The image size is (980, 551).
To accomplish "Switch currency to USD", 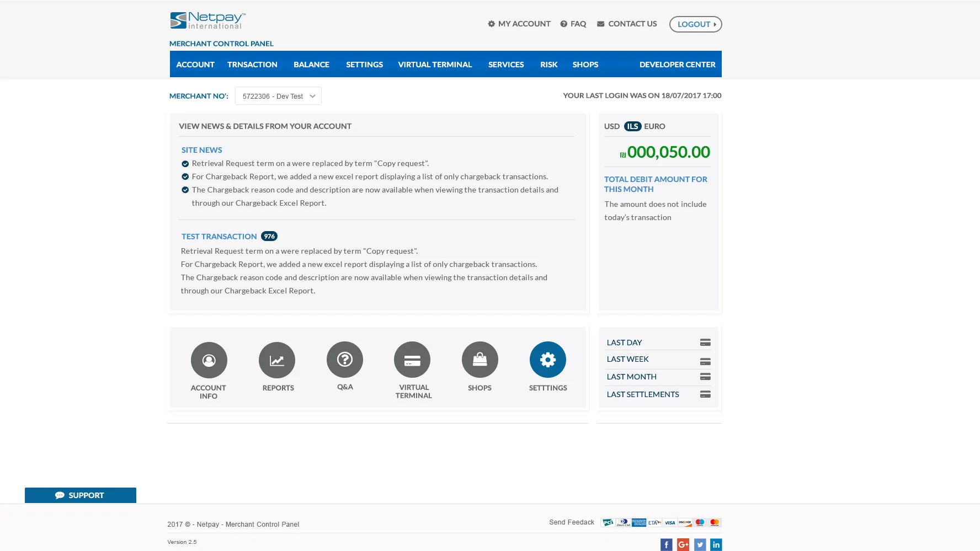I will tap(612, 126).
